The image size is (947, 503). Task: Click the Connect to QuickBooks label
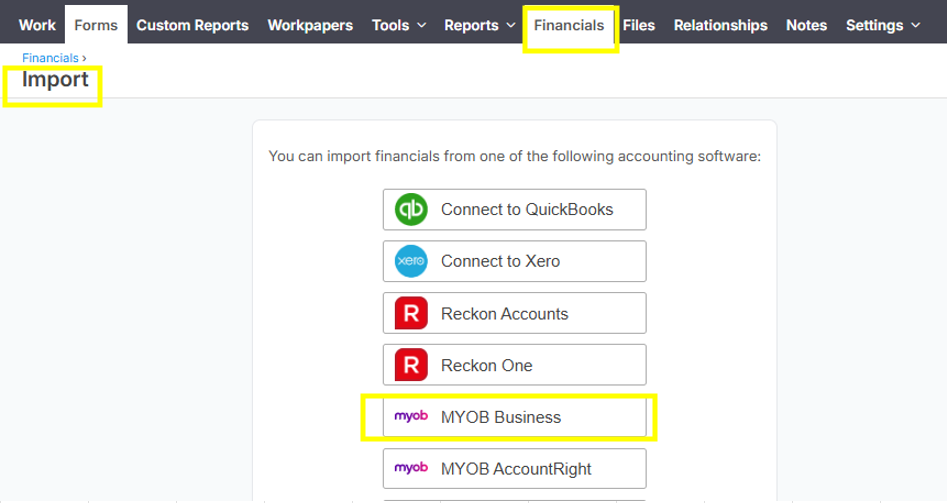pyautogui.click(x=527, y=210)
